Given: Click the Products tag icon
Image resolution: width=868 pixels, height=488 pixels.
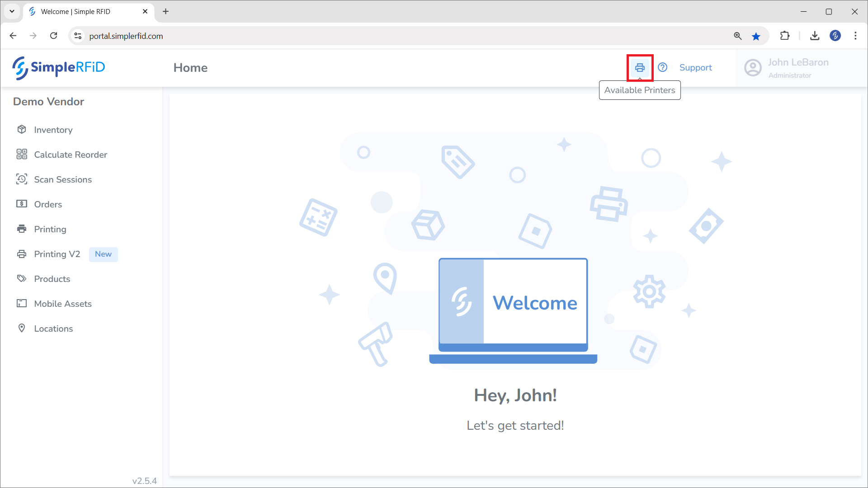Looking at the screenshot, I should click(x=22, y=278).
